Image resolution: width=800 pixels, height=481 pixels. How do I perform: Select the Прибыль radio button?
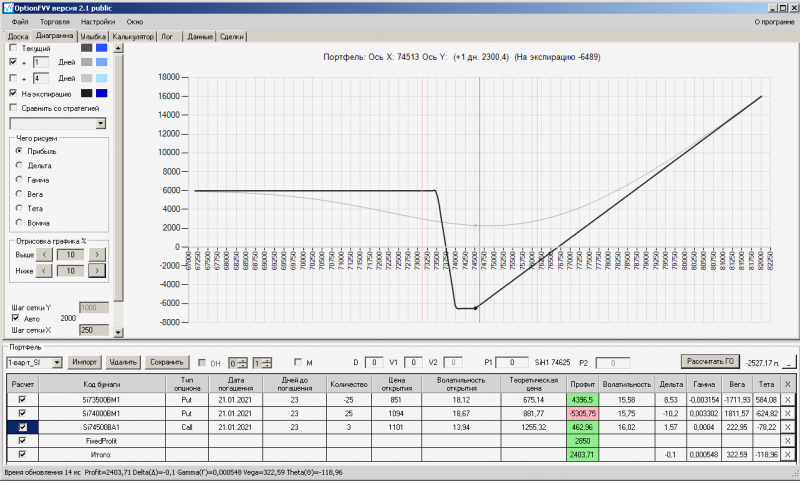coord(19,151)
